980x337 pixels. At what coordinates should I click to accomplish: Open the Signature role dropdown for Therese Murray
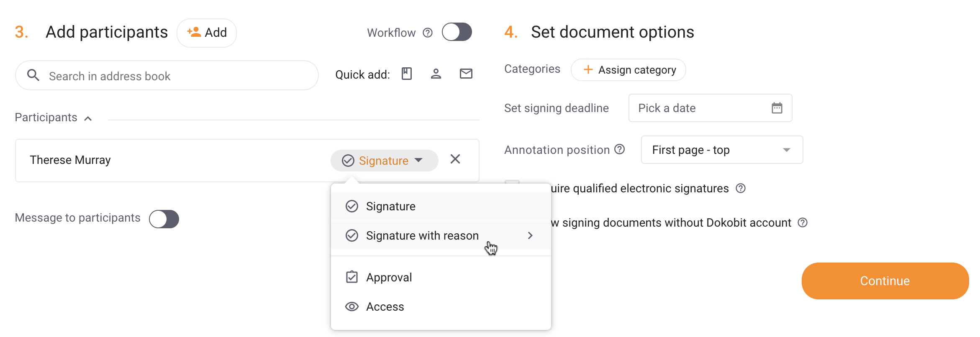pyautogui.click(x=384, y=160)
